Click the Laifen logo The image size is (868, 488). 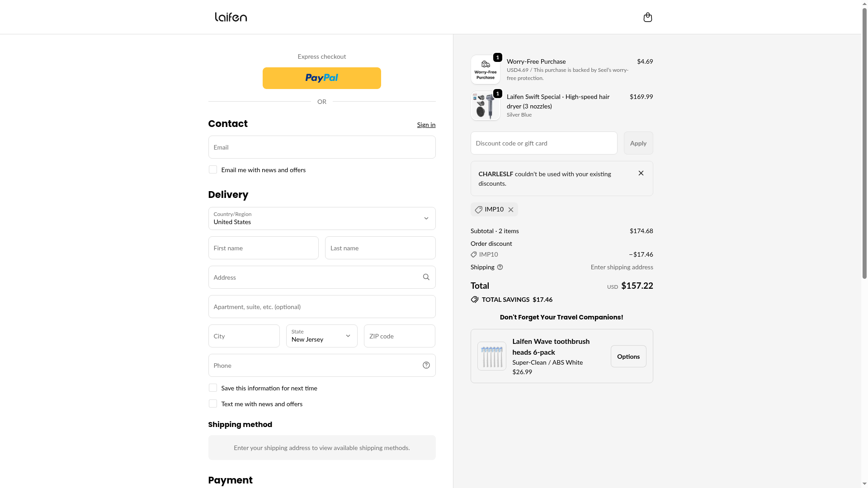(x=231, y=17)
